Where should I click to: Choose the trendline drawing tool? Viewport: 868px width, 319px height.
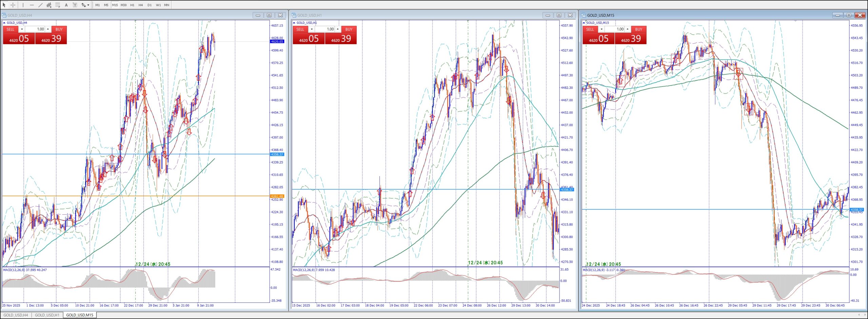[40, 5]
